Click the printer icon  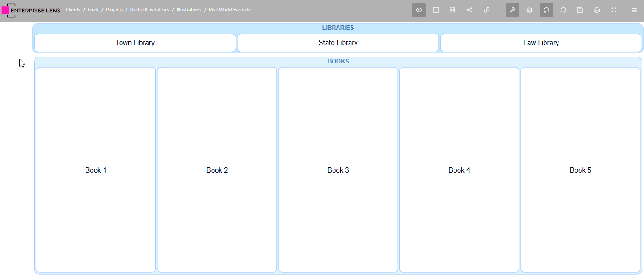[597, 10]
